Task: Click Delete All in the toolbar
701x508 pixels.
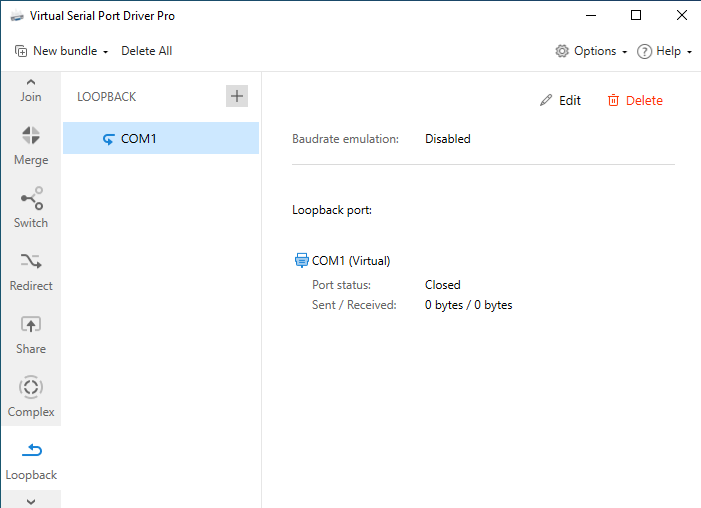Action: (x=147, y=51)
